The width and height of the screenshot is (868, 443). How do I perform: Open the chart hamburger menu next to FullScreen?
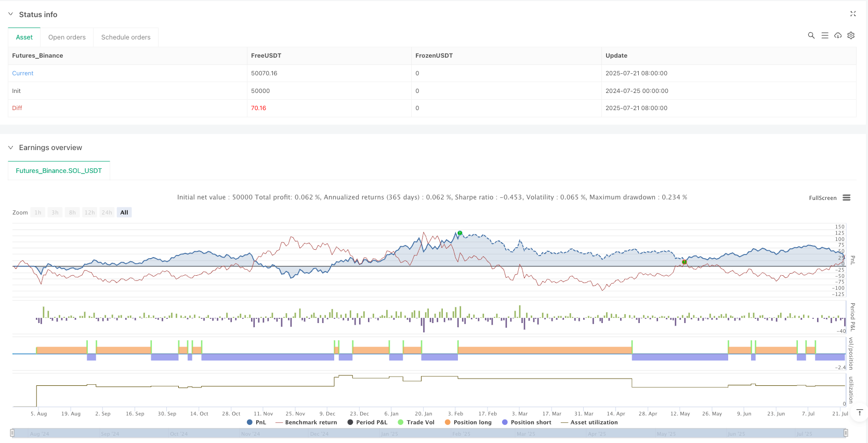click(847, 198)
